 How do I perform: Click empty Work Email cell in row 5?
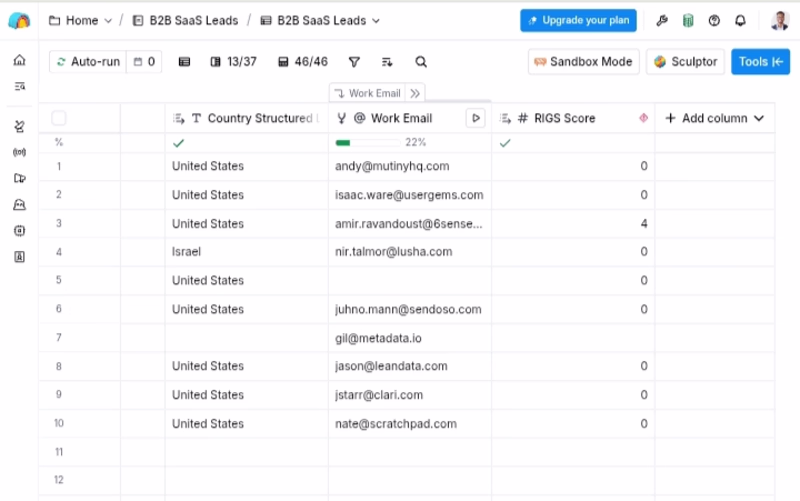[x=410, y=281]
